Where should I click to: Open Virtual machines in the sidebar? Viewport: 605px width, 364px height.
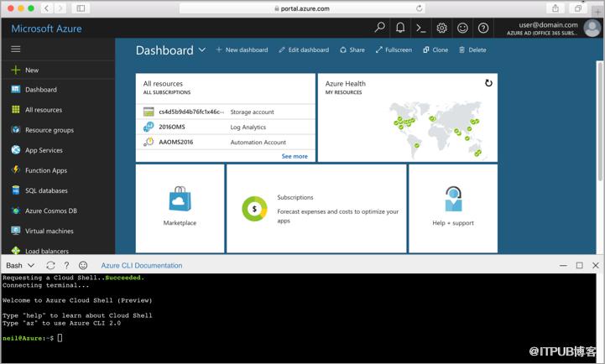pos(58,231)
